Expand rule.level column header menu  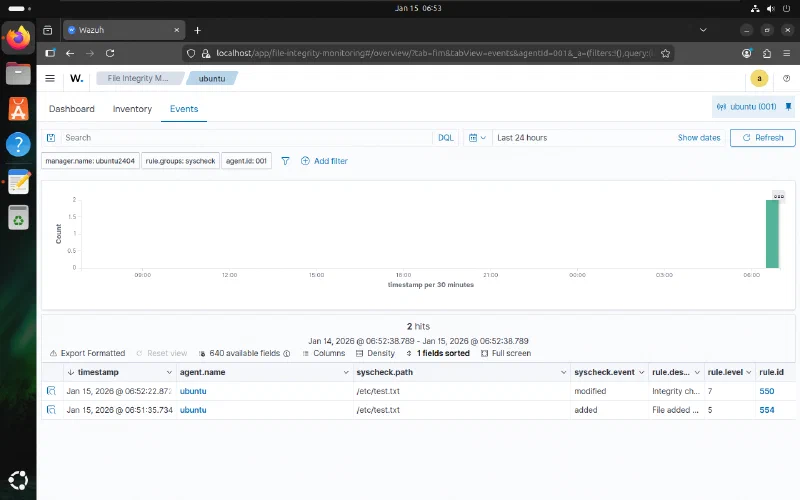coord(748,372)
